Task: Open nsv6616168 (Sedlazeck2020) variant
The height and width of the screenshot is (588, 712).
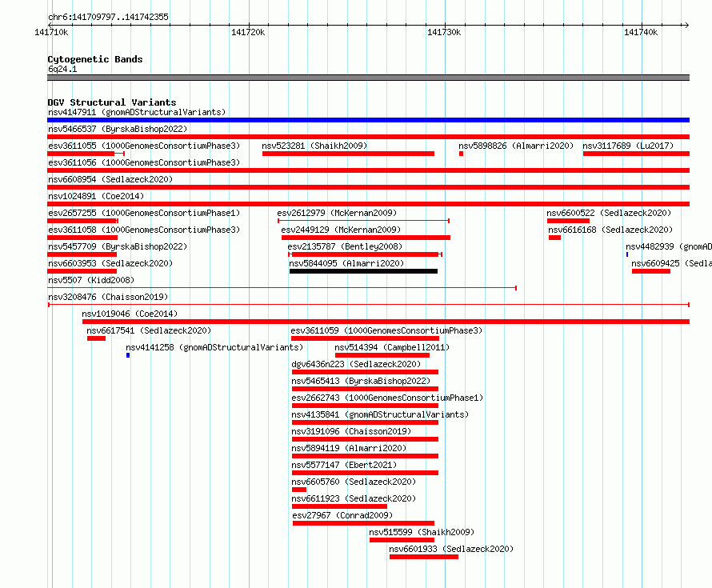Action: pos(610,230)
